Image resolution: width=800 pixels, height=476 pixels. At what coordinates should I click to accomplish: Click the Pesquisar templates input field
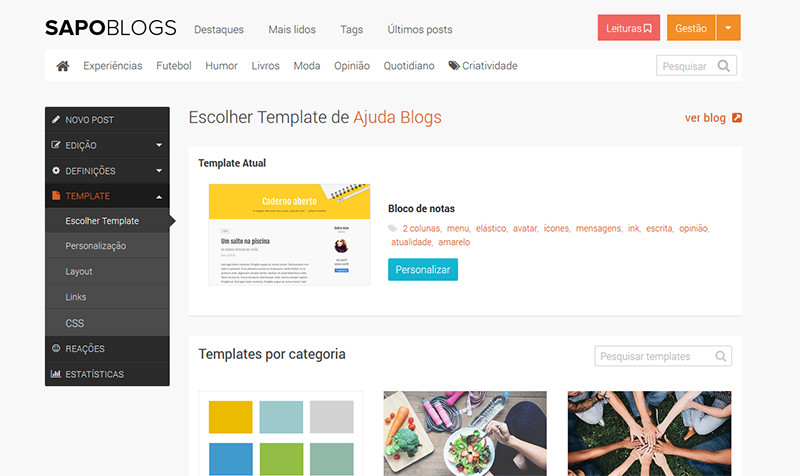(x=652, y=356)
